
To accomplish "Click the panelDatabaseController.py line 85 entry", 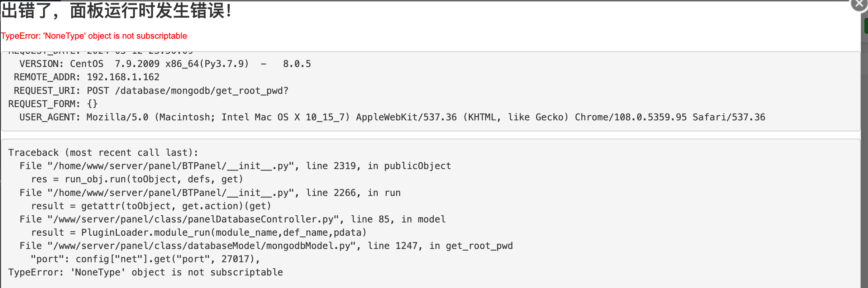I will [x=232, y=219].
